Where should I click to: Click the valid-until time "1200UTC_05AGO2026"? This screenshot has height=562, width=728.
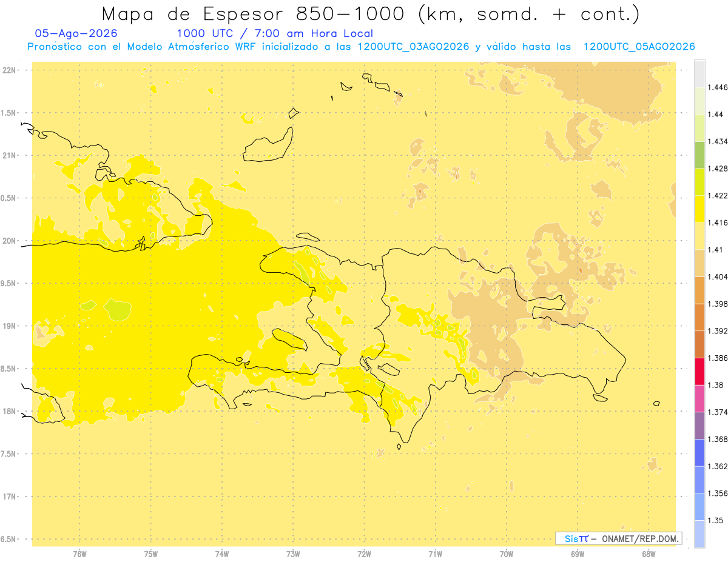(639, 47)
